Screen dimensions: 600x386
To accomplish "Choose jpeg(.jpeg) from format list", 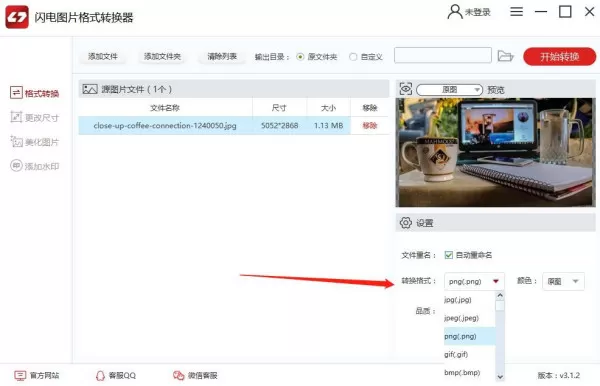I will point(470,318).
